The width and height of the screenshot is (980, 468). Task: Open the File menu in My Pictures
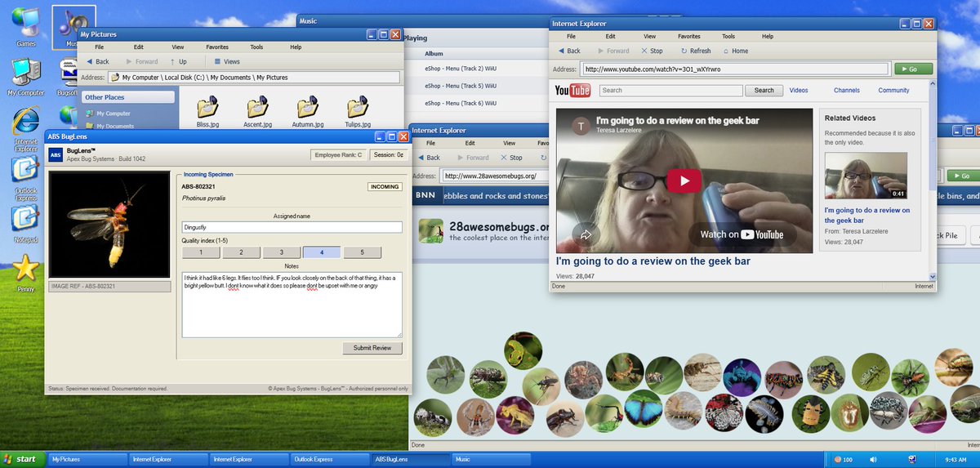[100, 47]
